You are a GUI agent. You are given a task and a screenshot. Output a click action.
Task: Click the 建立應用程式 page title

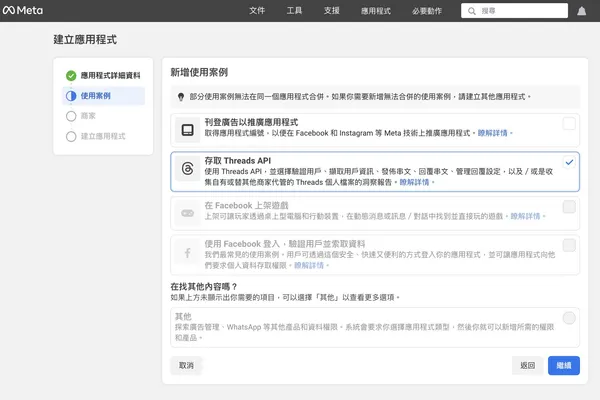point(85,39)
